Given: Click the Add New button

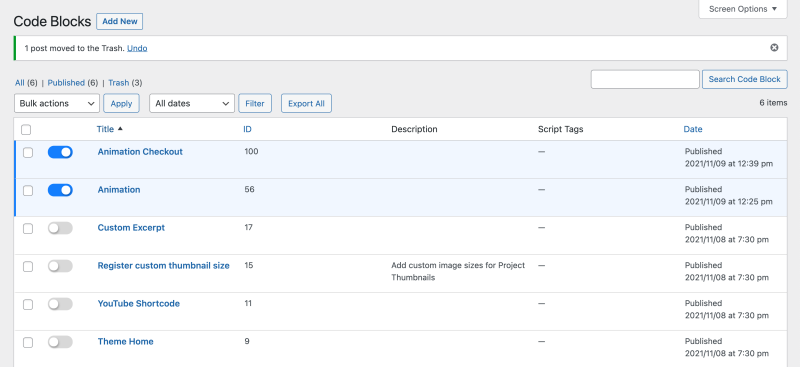Looking at the screenshot, I should pyautogui.click(x=119, y=21).
